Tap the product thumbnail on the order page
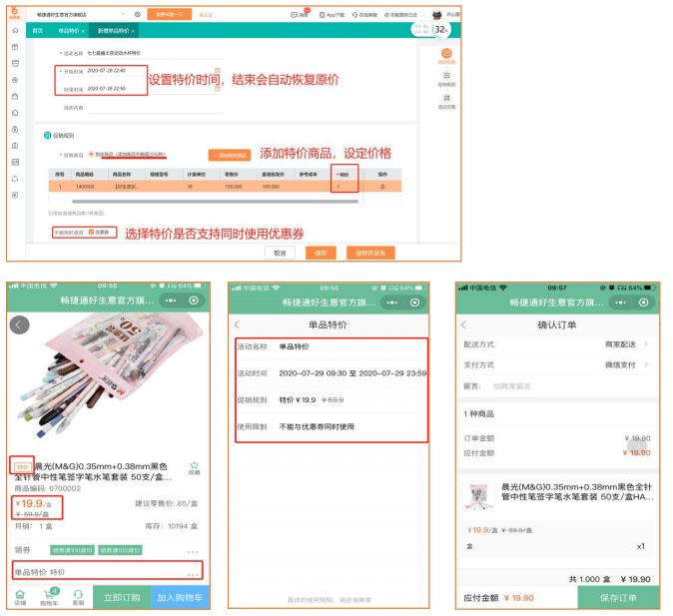 coord(478,497)
